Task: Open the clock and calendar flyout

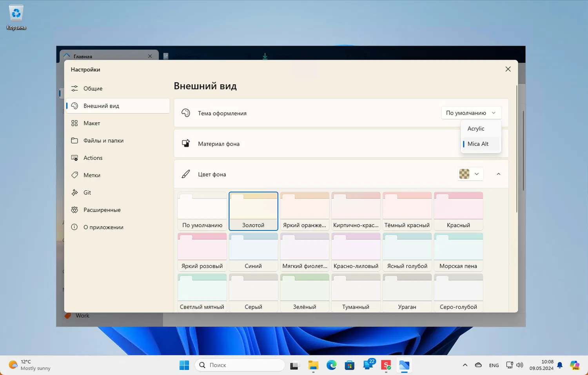Action: pyautogui.click(x=541, y=365)
